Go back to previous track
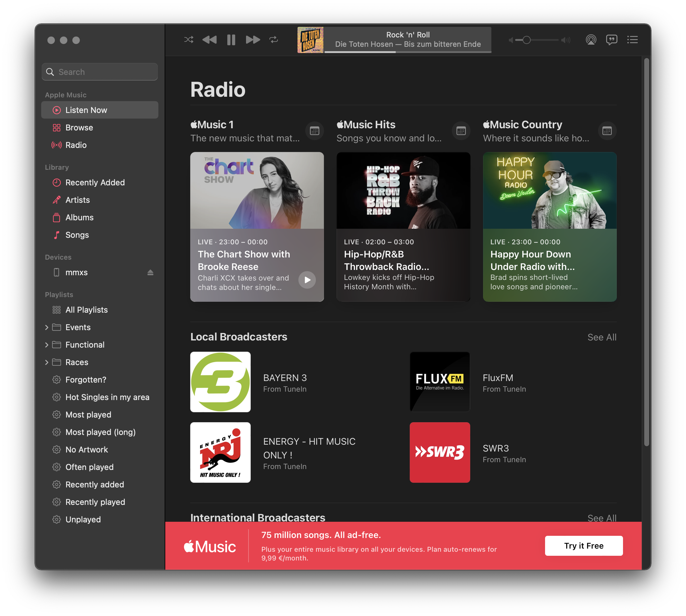 click(209, 40)
